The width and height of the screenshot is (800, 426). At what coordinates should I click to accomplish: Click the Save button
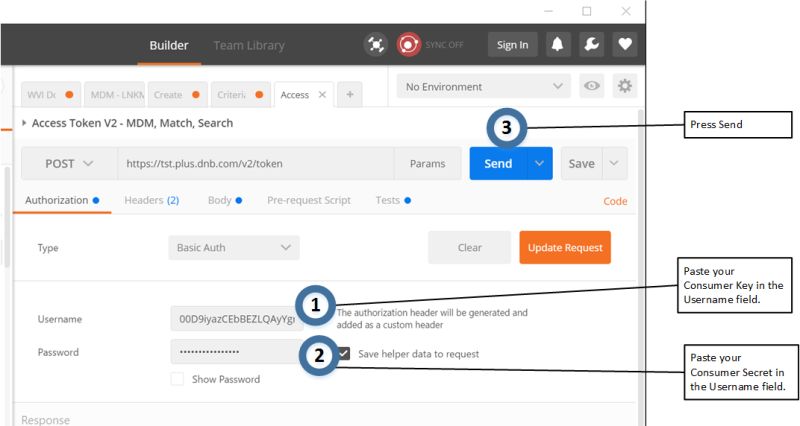click(x=582, y=164)
